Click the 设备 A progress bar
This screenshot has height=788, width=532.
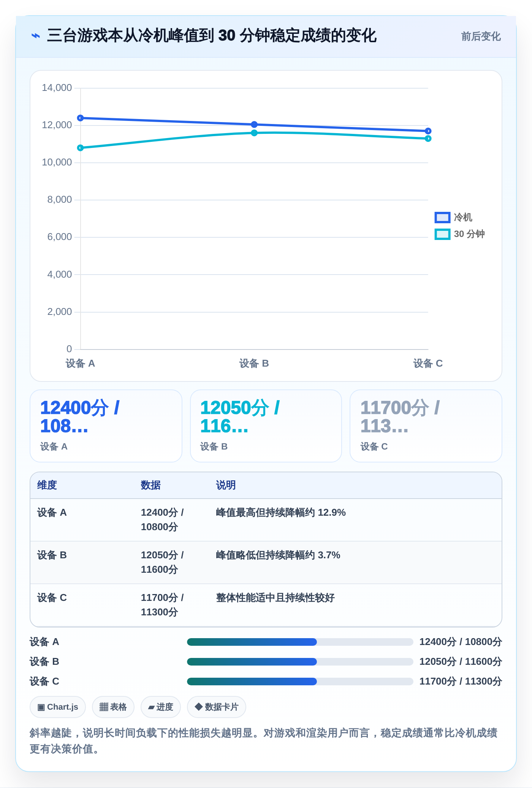tap(300, 642)
